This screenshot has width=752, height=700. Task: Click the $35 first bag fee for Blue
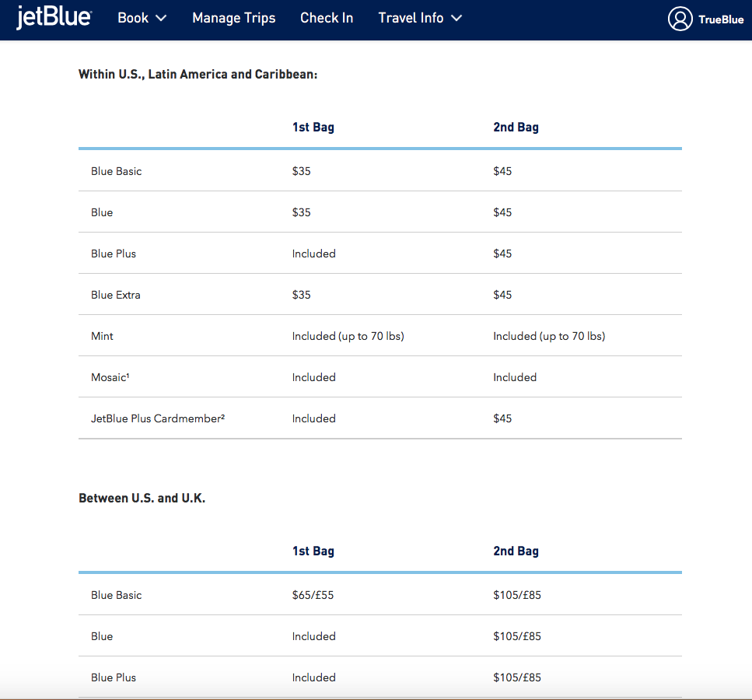click(301, 212)
